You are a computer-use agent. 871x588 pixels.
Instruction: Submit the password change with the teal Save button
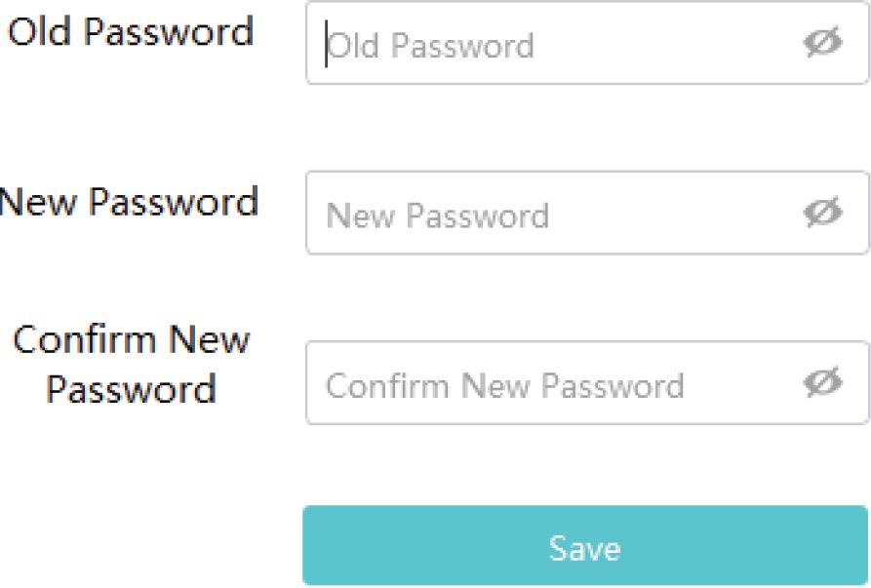(584, 546)
